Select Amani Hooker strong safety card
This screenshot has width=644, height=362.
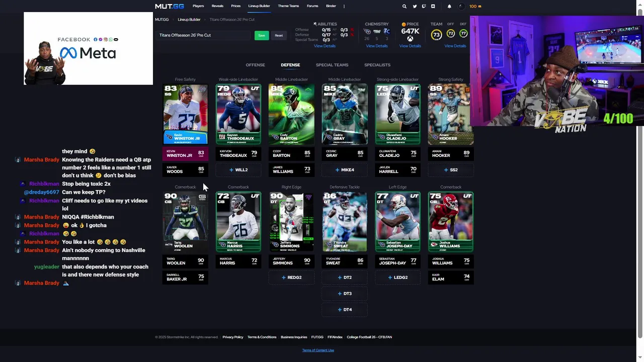[451, 114]
